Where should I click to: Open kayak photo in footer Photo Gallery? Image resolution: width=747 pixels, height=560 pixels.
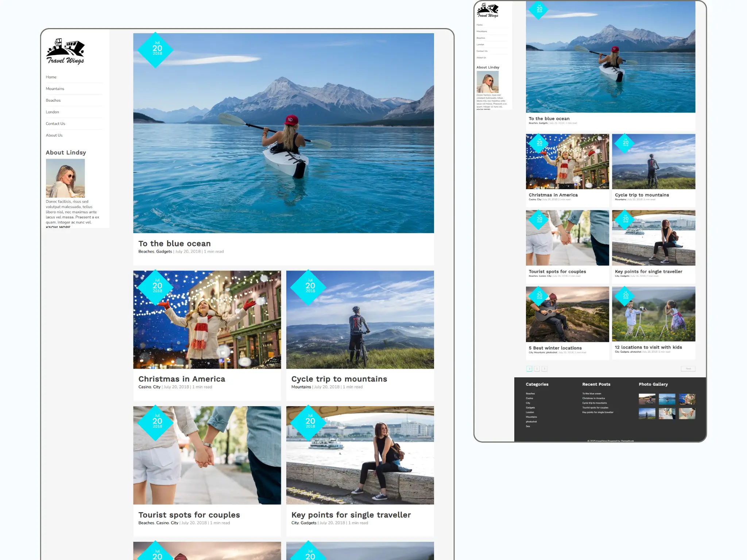(x=667, y=399)
